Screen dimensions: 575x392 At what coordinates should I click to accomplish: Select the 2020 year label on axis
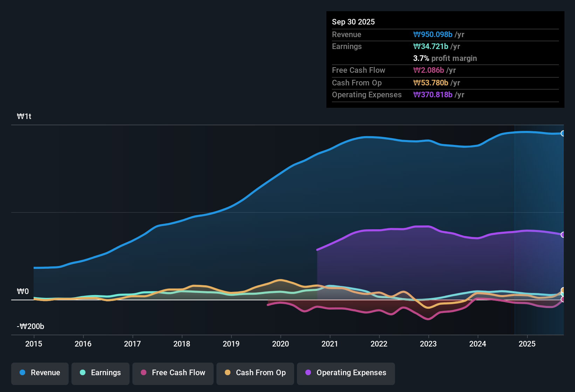280,344
